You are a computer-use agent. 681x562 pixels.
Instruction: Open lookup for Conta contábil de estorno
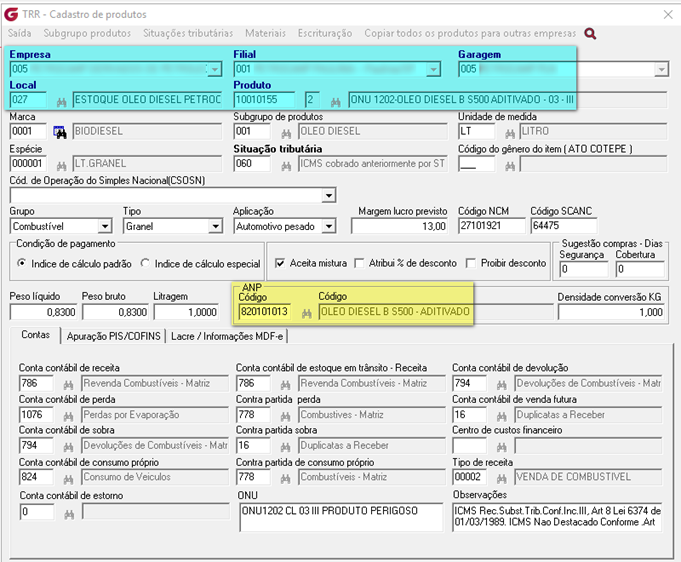(x=69, y=515)
